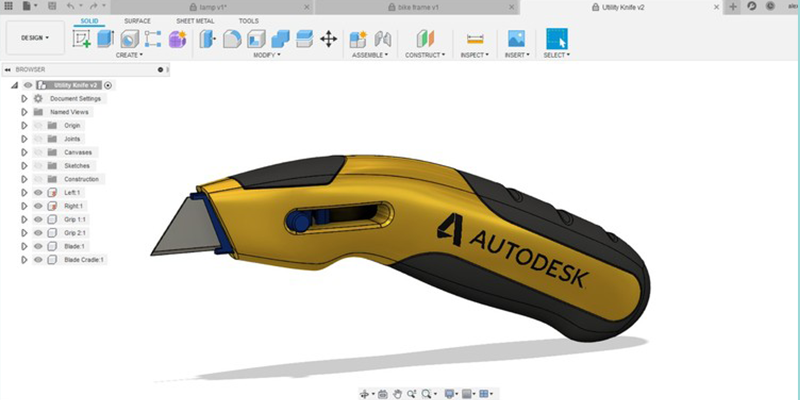
Task: Open the data panel grid icon
Action: (x=8, y=6)
